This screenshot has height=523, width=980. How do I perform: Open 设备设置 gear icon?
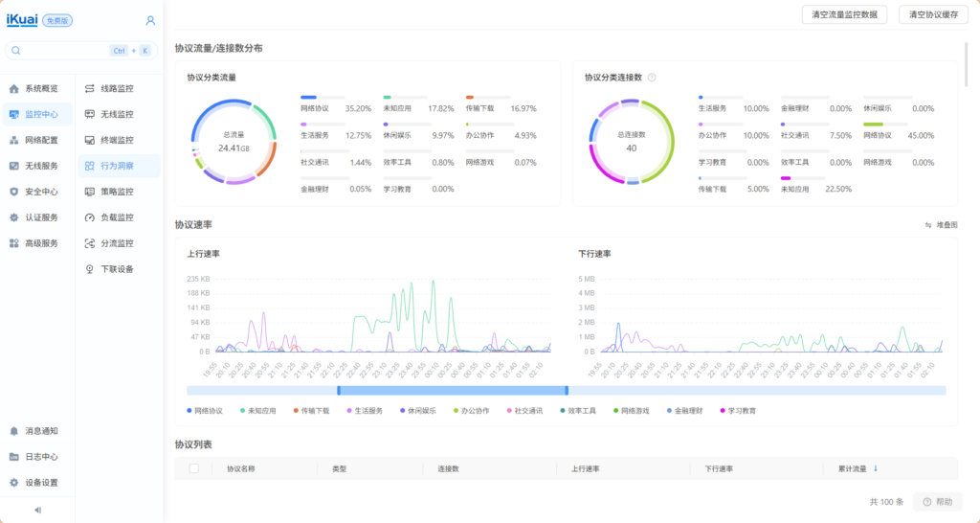click(x=13, y=483)
